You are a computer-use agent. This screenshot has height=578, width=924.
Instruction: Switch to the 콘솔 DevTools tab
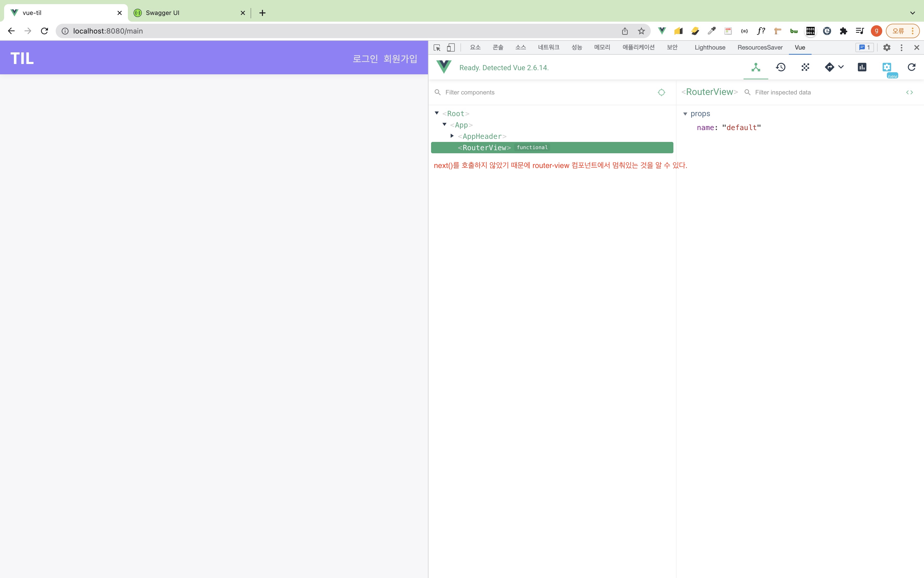pyautogui.click(x=498, y=47)
